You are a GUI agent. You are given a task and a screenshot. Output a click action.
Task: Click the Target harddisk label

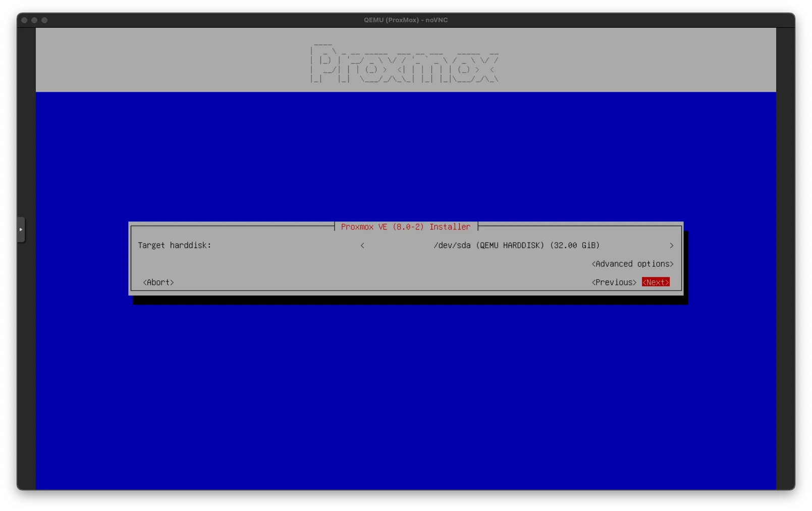tap(175, 245)
